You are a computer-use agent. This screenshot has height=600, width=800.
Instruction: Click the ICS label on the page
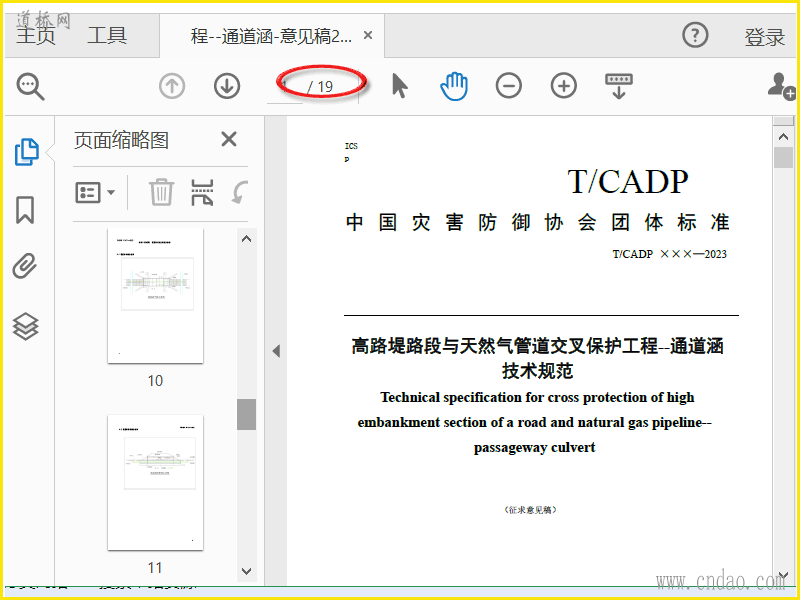click(x=351, y=146)
